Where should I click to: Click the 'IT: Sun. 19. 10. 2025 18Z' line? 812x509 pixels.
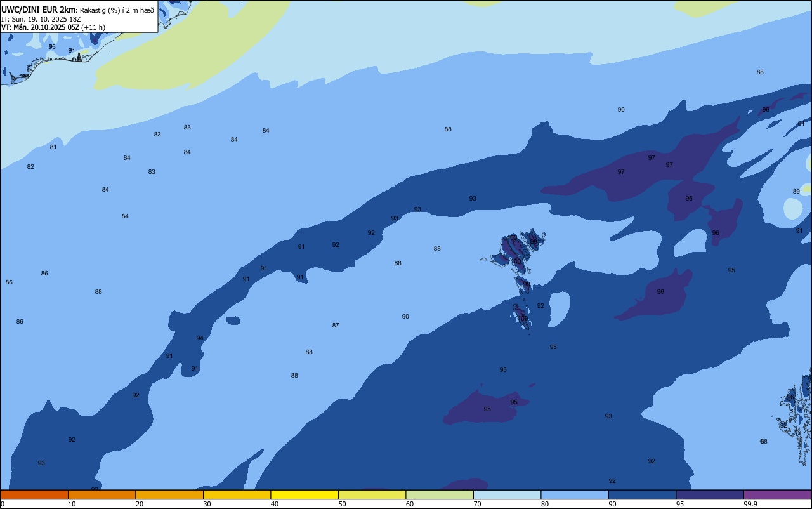tap(41, 18)
